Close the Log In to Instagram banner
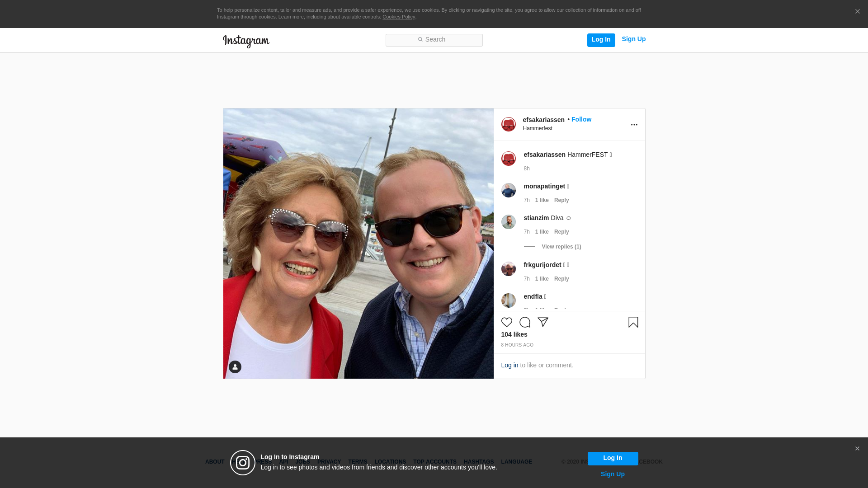Image resolution: width=868 pixels, height=488 pixels. [857, 449]
